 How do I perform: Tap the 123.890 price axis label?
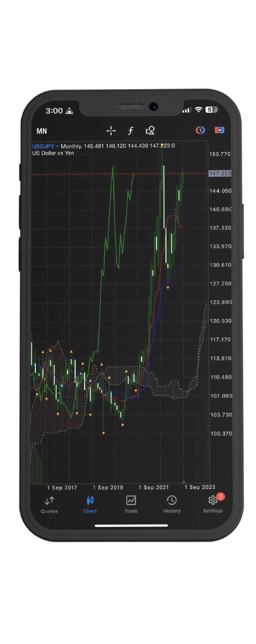[221, 302]
